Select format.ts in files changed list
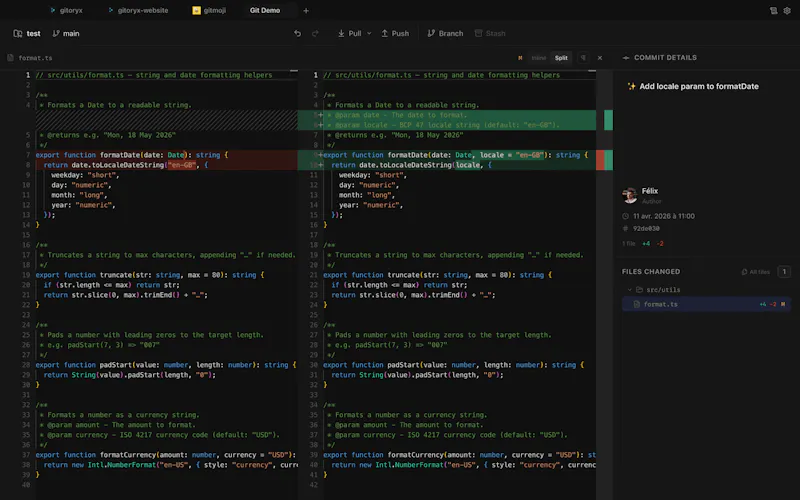This screenshot has height=500, width=800. point(706,304)
